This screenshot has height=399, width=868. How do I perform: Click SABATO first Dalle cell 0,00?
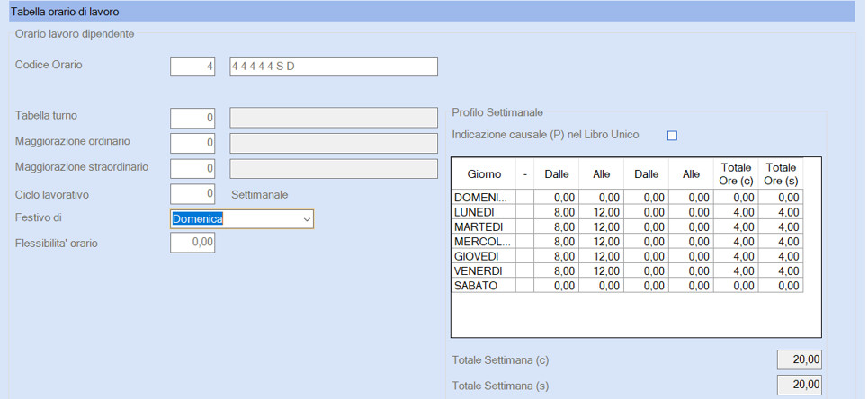557,286
